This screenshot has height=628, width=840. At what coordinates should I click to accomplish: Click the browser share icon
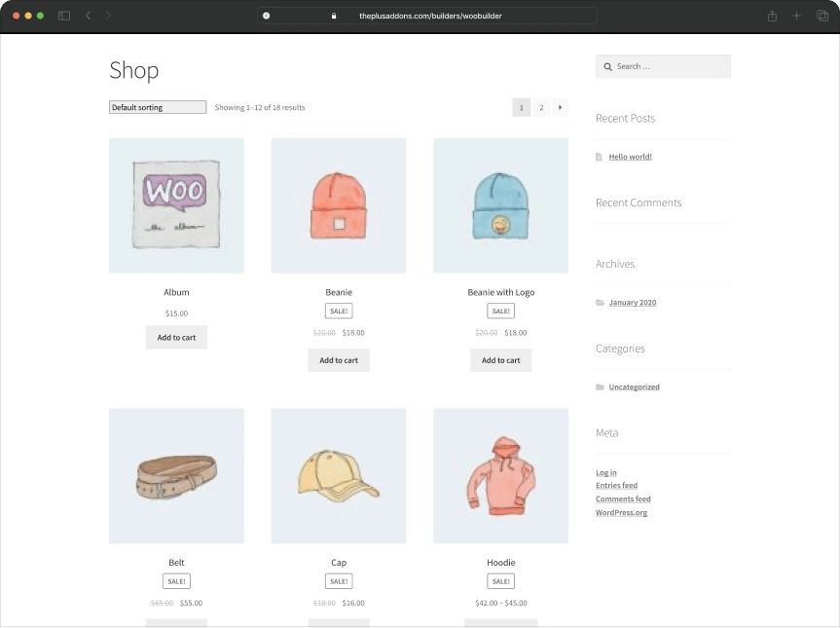[771, 16]
